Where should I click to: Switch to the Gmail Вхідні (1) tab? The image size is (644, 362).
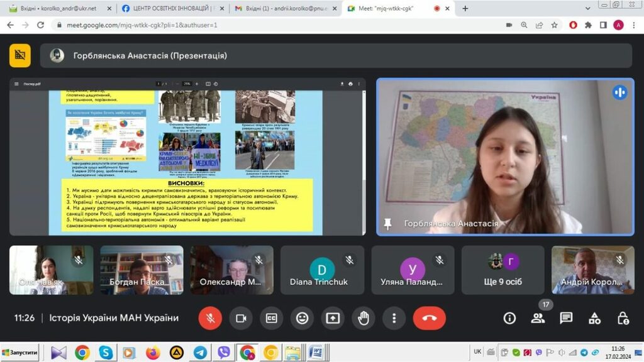point(280,9)
